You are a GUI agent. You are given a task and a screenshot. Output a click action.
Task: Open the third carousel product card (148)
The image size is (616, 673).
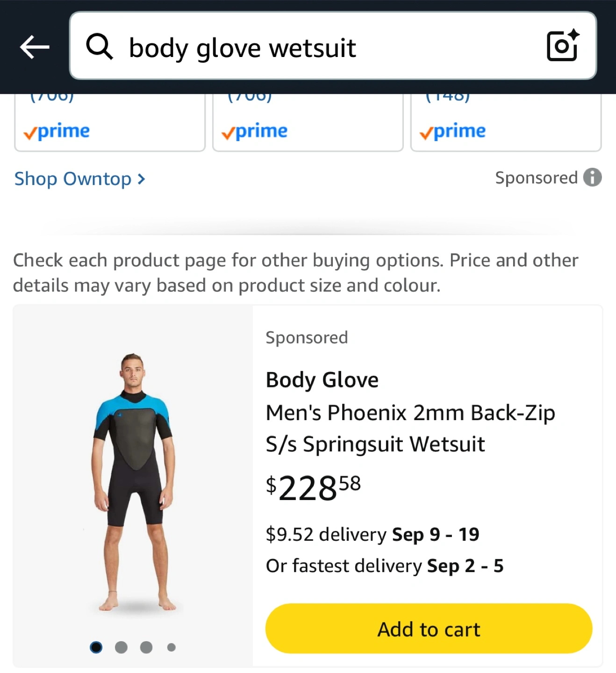coord(506,122)
